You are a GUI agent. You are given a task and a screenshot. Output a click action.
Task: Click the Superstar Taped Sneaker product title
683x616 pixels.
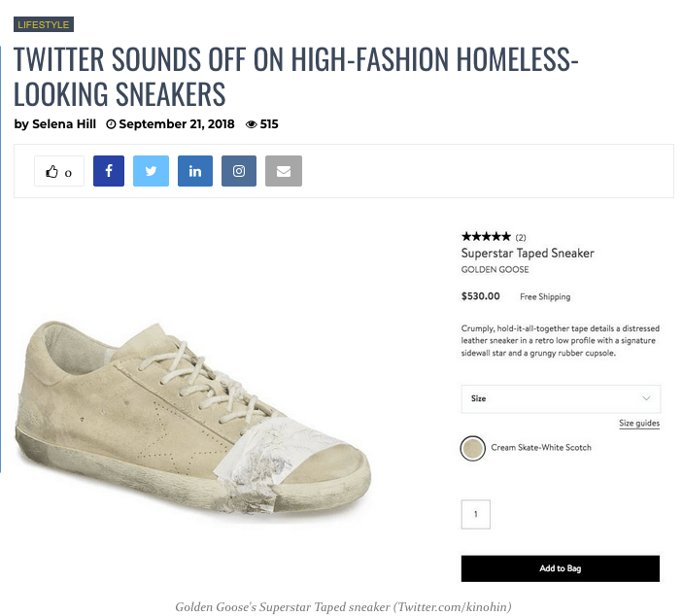coord(528,254)
